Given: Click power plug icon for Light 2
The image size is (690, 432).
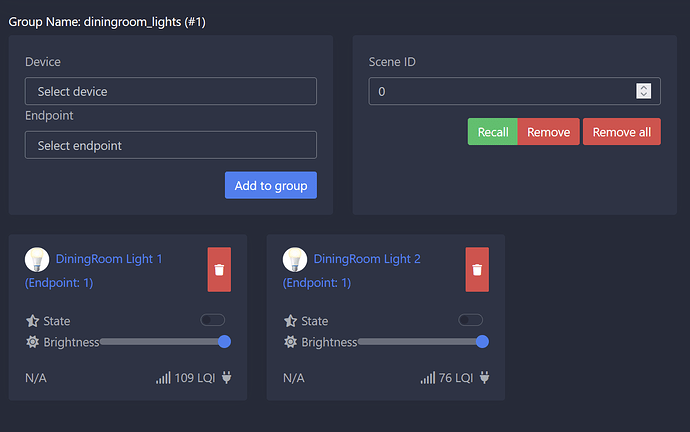Looking at the screenshot, I should [484, 378].
